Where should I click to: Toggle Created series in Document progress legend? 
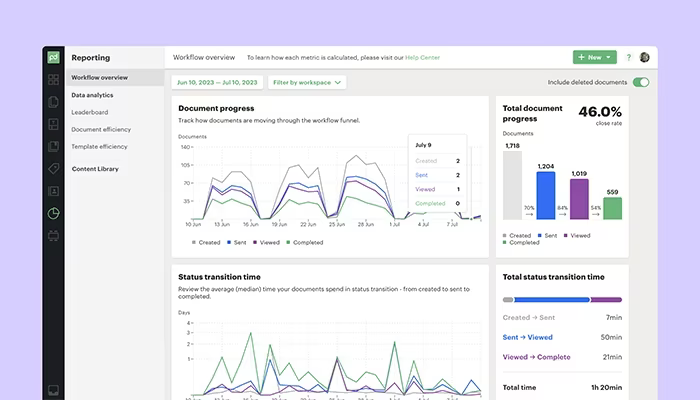[206, 242]
